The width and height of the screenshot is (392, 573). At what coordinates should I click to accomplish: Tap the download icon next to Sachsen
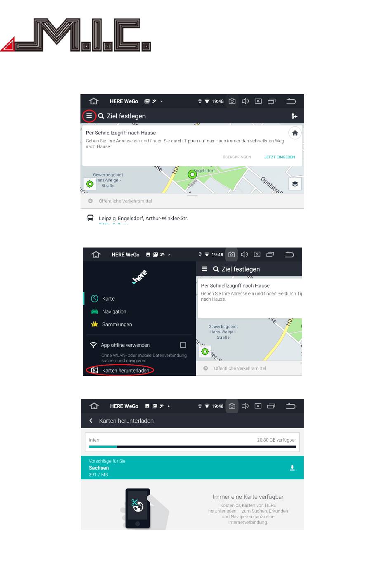tap(292, 468)
